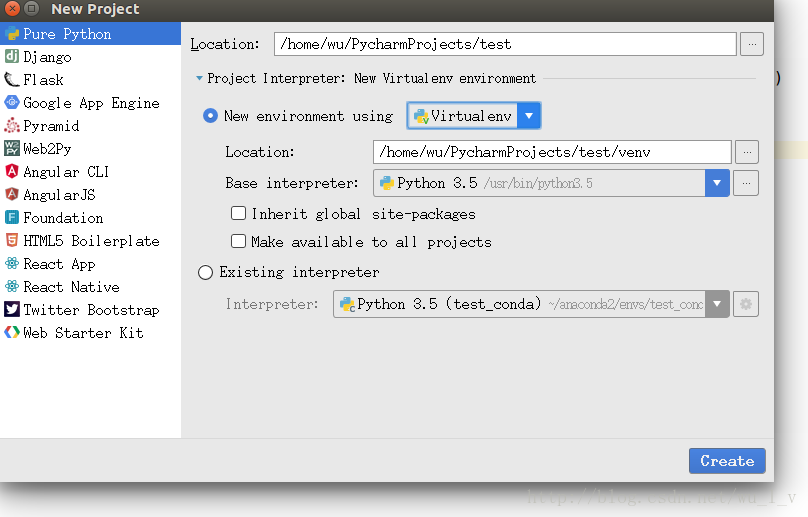The height and width of the screenshot is (517, 808).
Task: Select 'React Native' project type label
Action: coord(71,287)
